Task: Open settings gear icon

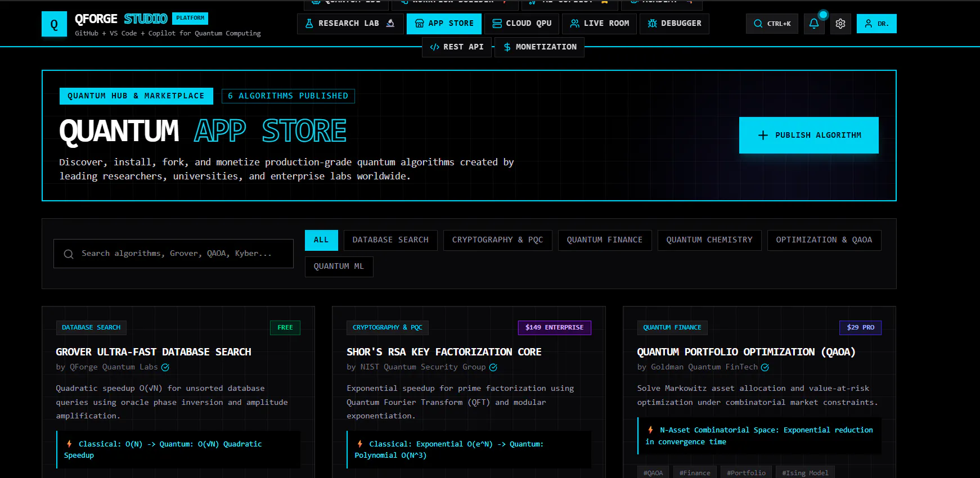Action: pyautogui.click(x=840, y=24)
